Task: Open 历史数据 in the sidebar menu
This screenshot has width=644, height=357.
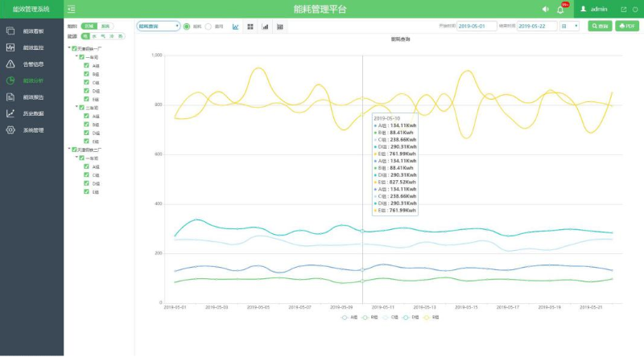Action: [x=32, y=113]
